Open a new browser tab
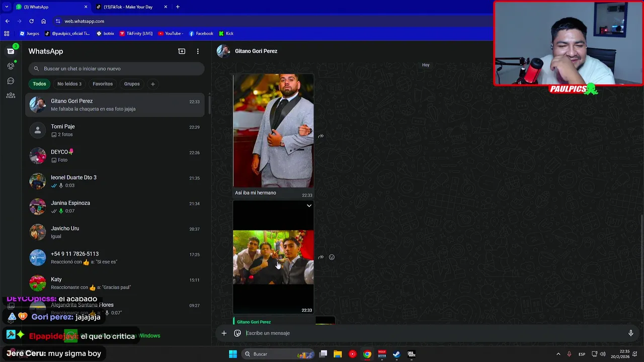Image resolution: width=644 pixels, height=362 pixels. click(178, 7)
